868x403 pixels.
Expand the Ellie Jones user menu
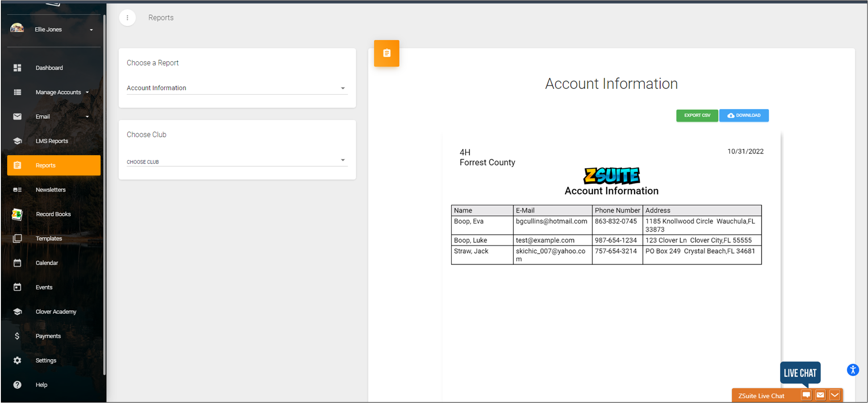click(91, 30)
